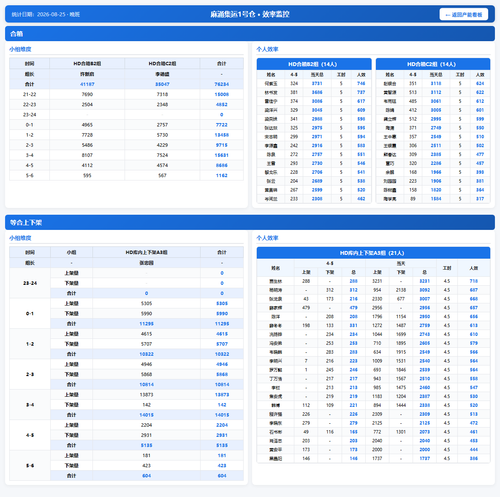Image resolution: width=500 pixels, height=497 pixels.
Task: Click the blue 41187 total link
Action: coord(87,84)
